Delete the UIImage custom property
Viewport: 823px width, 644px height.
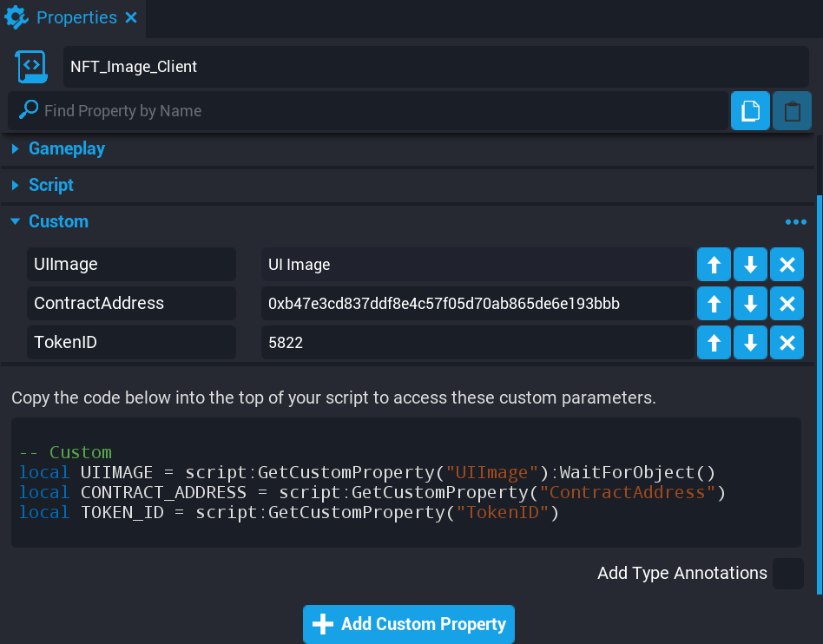pyautogui.click(x=787, y=264)
